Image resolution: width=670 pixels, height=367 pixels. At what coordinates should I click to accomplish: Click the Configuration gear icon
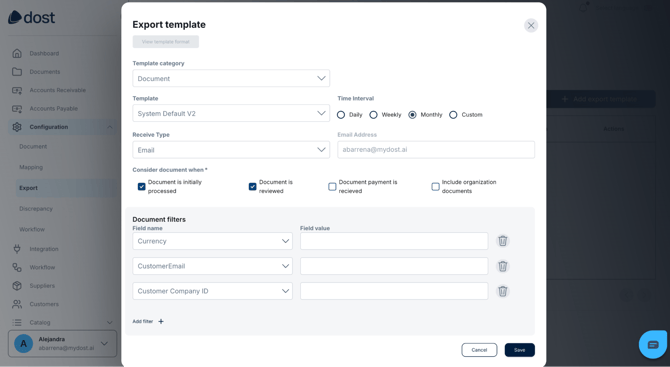[x=17, y=127]
